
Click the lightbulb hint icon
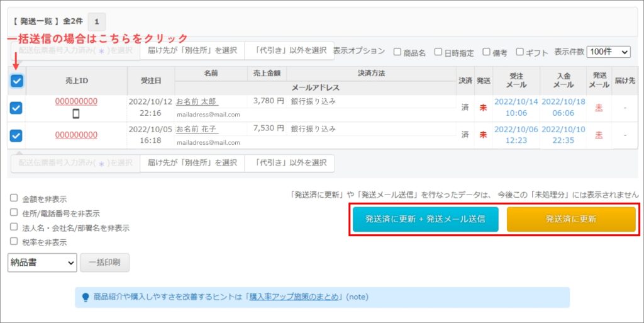tap(86, 297)
